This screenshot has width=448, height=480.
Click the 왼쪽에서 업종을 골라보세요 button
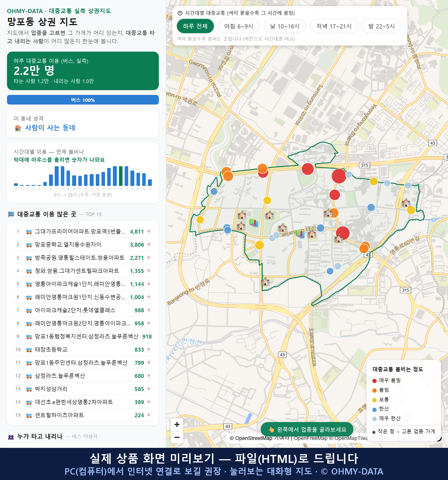pyautogui.click(x=307, y=429)
